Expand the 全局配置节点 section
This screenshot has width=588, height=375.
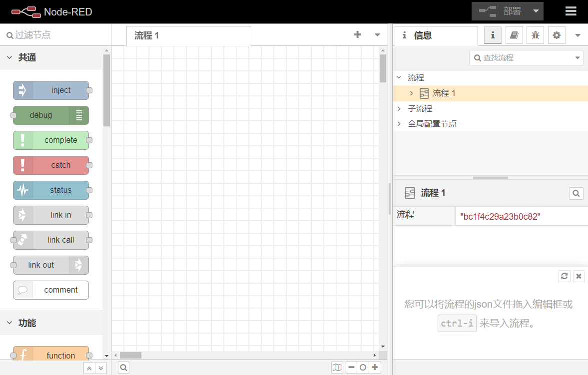399,123
